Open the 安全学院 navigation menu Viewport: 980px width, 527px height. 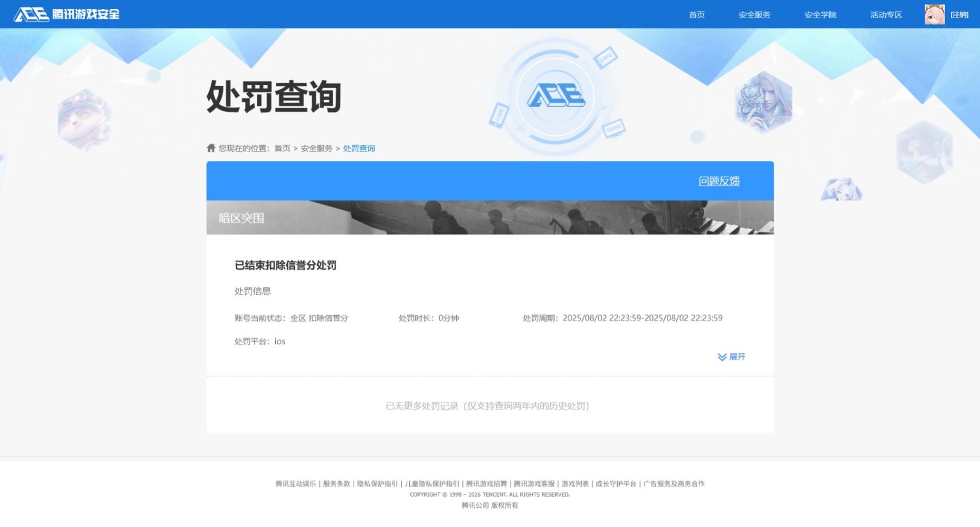[820, 14]
